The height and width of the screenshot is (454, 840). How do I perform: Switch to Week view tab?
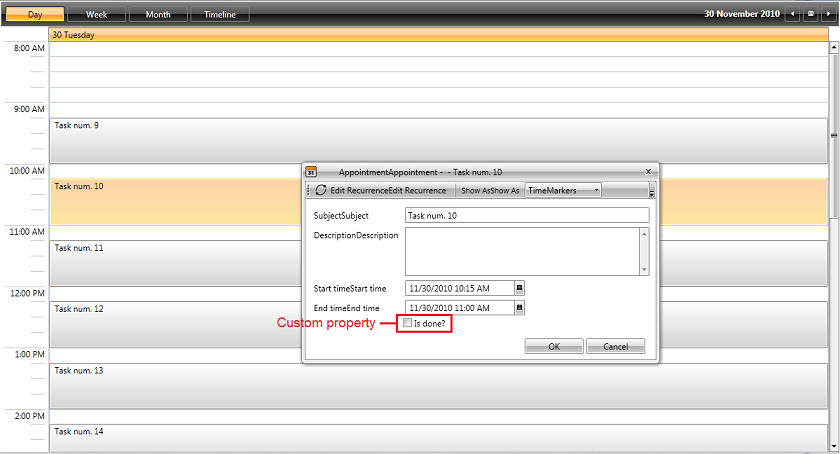tap(96, 14)
